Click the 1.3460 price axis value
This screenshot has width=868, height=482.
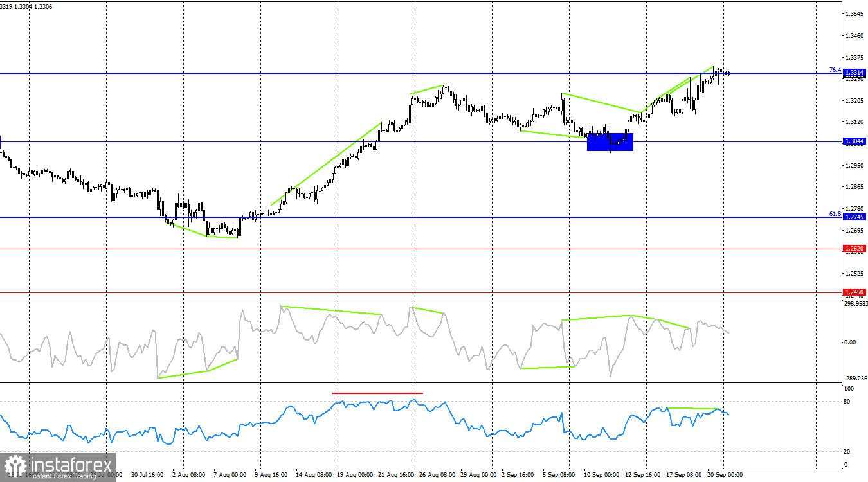coord(854,35)
